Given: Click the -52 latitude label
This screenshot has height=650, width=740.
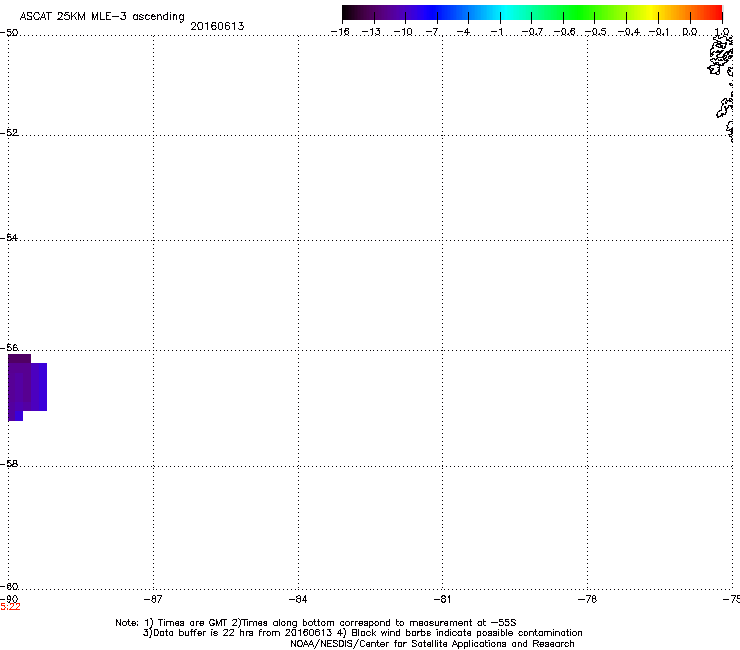Looking at the screenshot, I should [9, 133].
